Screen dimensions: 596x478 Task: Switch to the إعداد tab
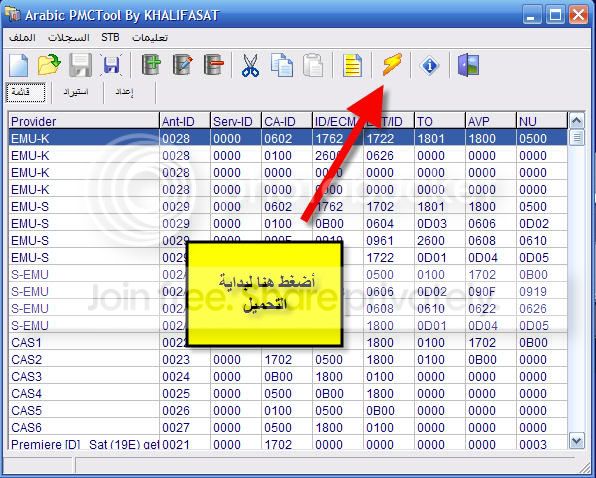124,92
